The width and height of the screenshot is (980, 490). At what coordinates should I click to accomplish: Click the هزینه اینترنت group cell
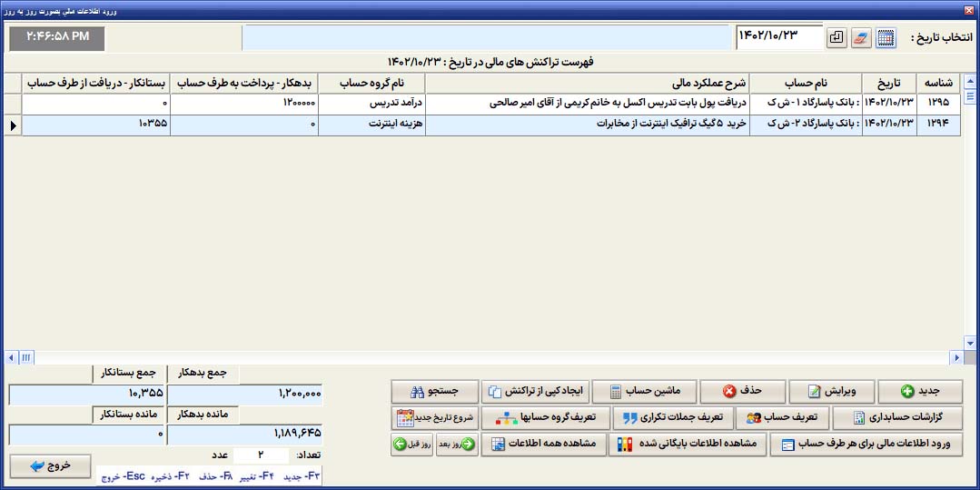click(x=371, y=125)
